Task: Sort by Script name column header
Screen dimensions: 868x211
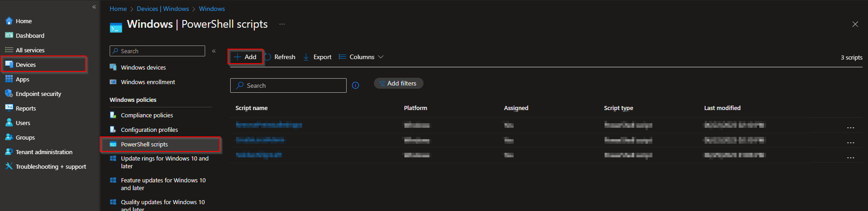Action: coord(252,108)
